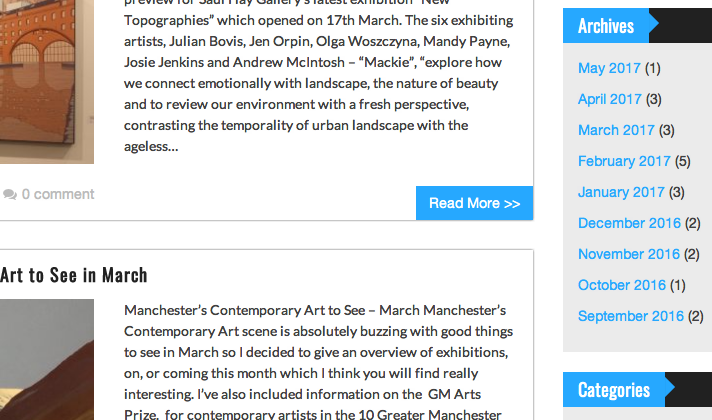The height and width of the screenshot is (420, 712).
Task: Open September 2016 archive
Action: point(631,316)
